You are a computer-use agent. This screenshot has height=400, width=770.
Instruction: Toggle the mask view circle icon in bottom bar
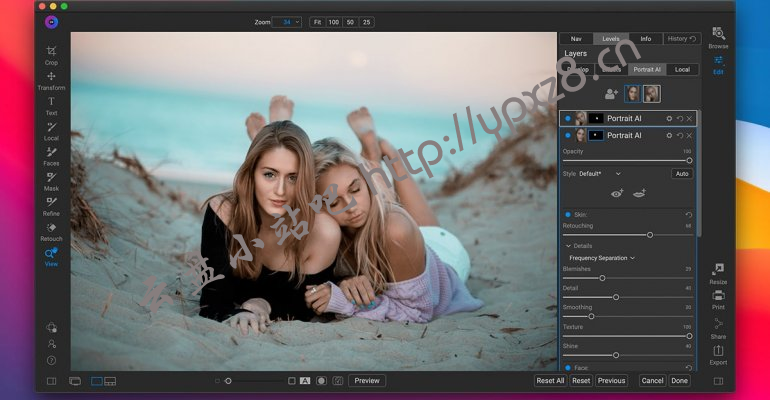click(x=321, y=381)
